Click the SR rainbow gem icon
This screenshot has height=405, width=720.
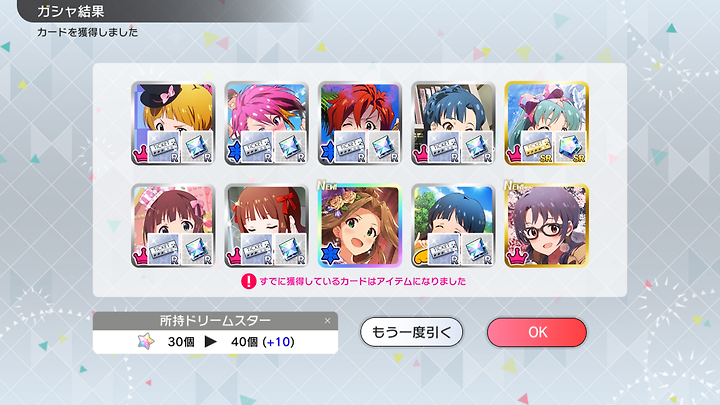click(570, 146)
